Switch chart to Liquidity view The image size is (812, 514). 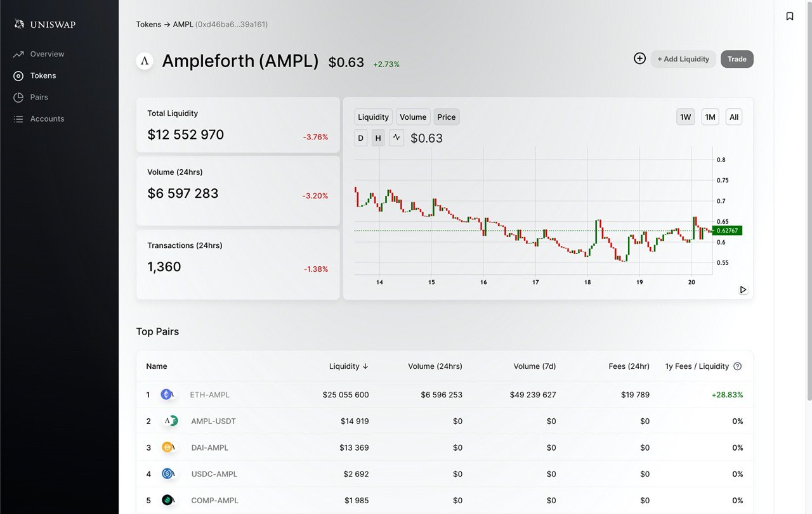(373, 117)
